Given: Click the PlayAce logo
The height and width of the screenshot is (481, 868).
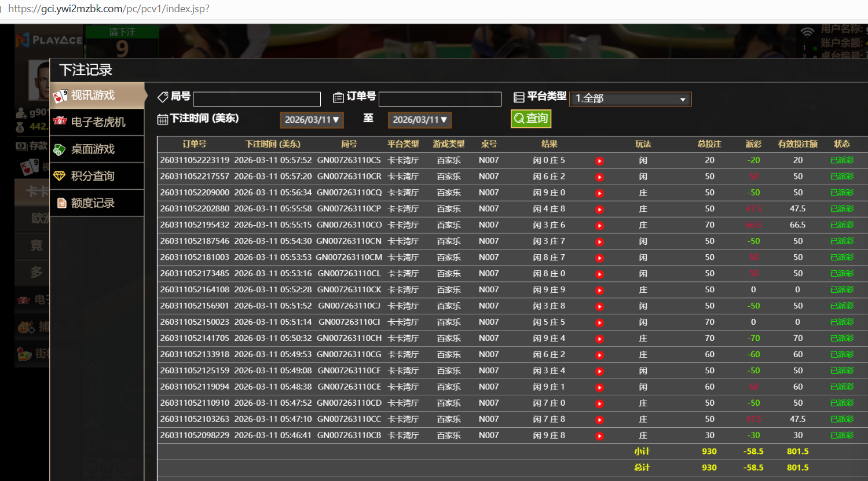Looking at the screenshot, I should pyautogui.click(x=49, y=40).
